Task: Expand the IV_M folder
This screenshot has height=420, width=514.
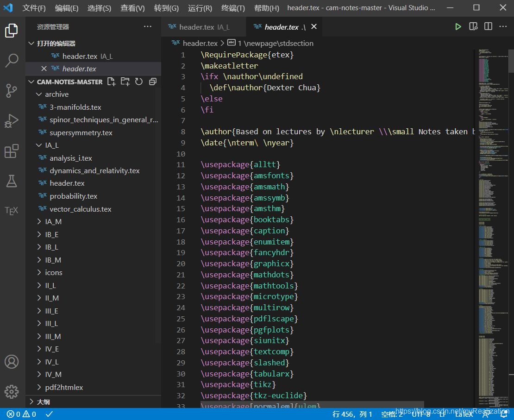Action: (39, 375)
